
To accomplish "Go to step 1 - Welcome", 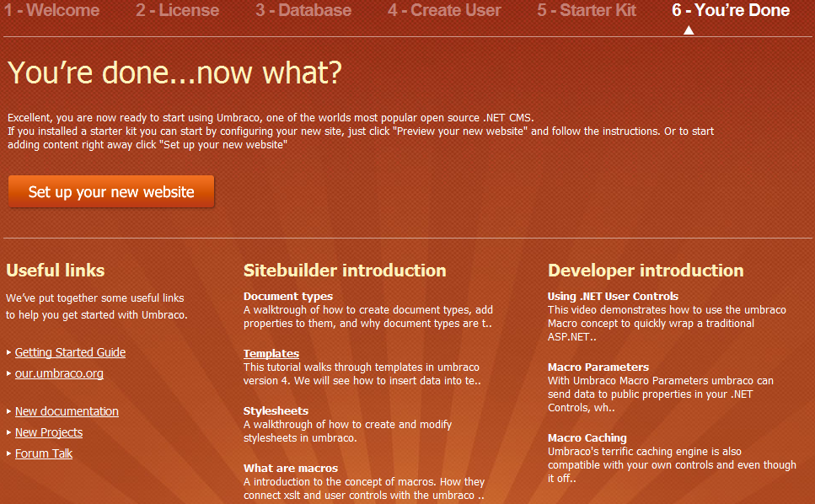I will (x=52, y=10).
